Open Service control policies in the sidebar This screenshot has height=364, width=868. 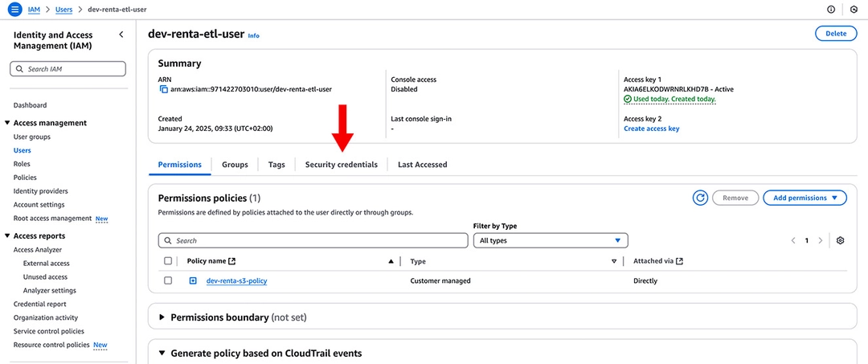[x=49, y=331]
